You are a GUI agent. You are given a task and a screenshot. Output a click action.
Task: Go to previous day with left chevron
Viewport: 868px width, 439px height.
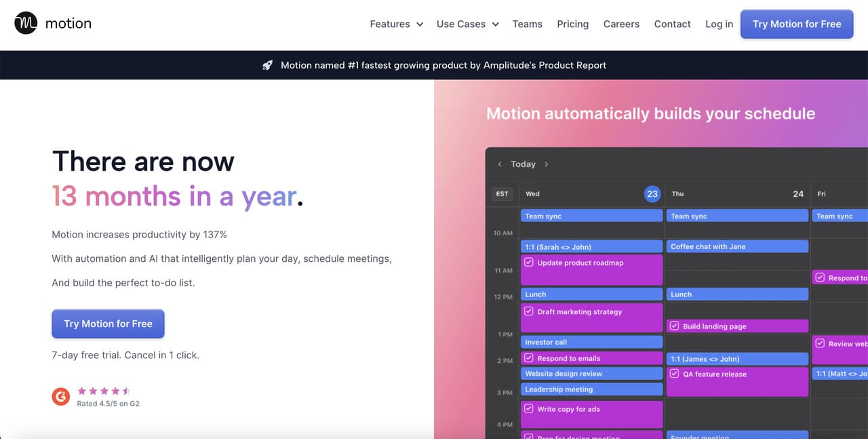pyautogui.click(x=500, y=164)
